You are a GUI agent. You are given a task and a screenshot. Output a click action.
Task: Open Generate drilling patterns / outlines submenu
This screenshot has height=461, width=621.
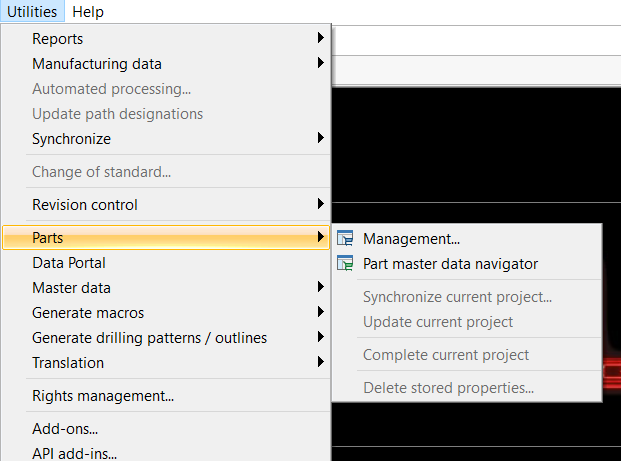click(166, 338)
